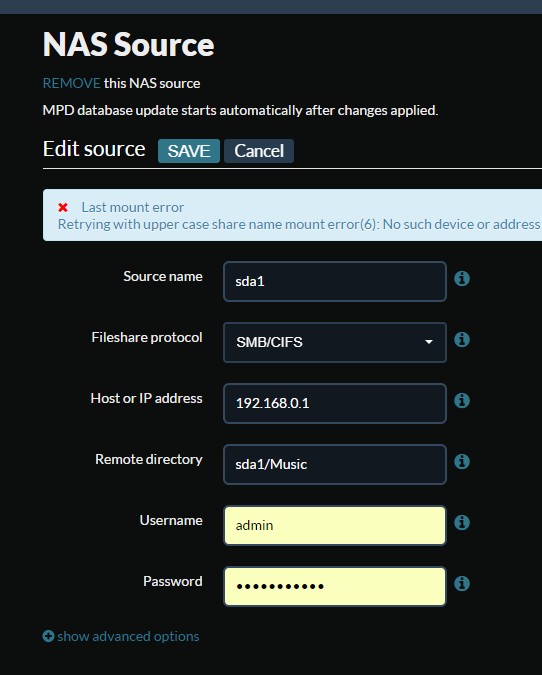Click the Remote directory field sda1/Music
The height and width of the screenshot is (675, 542).
(334, 464)
